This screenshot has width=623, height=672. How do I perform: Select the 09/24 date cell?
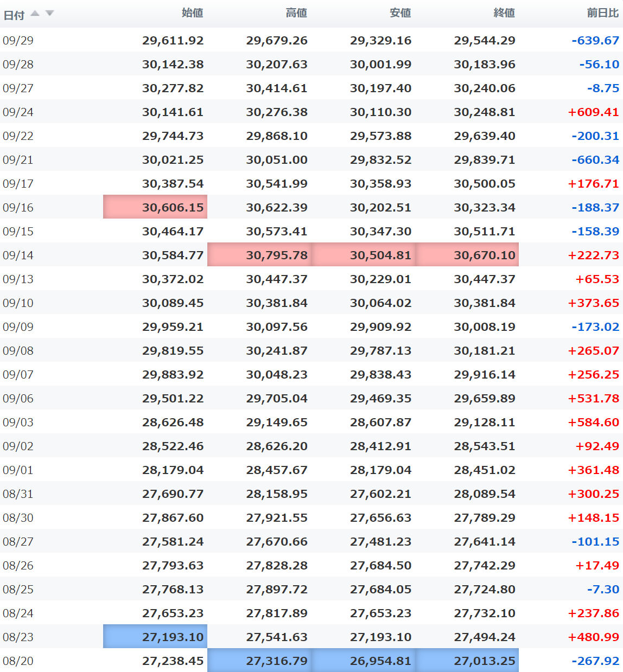tap(18, 112)
